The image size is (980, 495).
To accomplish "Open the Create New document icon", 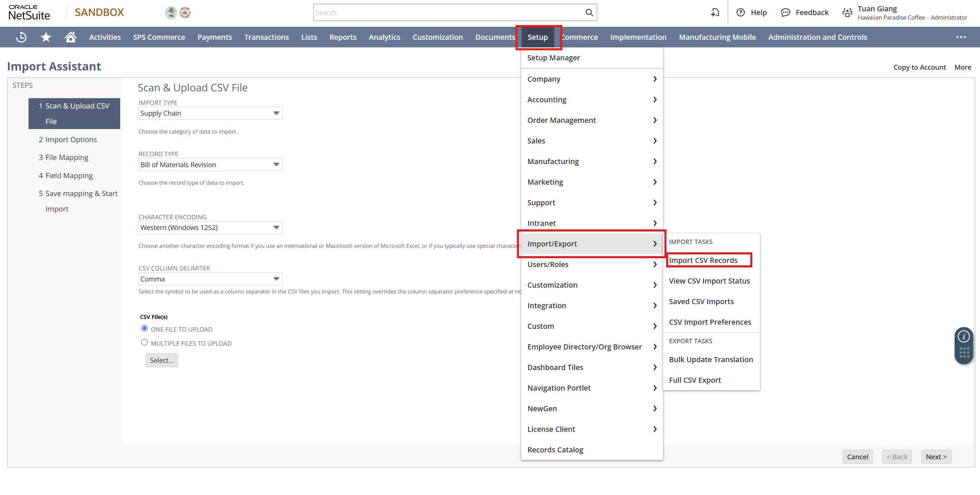I will click(x=715, y=13).
